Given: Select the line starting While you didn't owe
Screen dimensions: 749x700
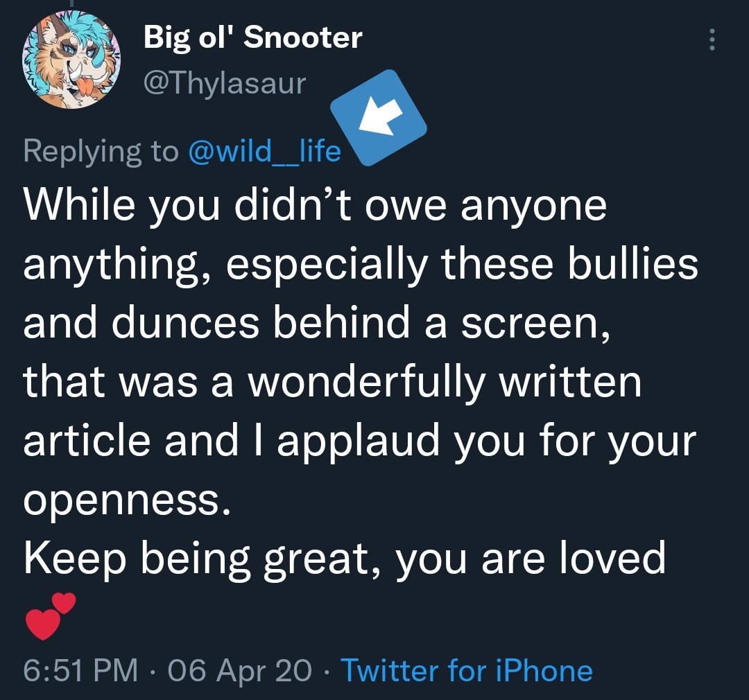Looking at the screenshot, I should tap(315, 206).
